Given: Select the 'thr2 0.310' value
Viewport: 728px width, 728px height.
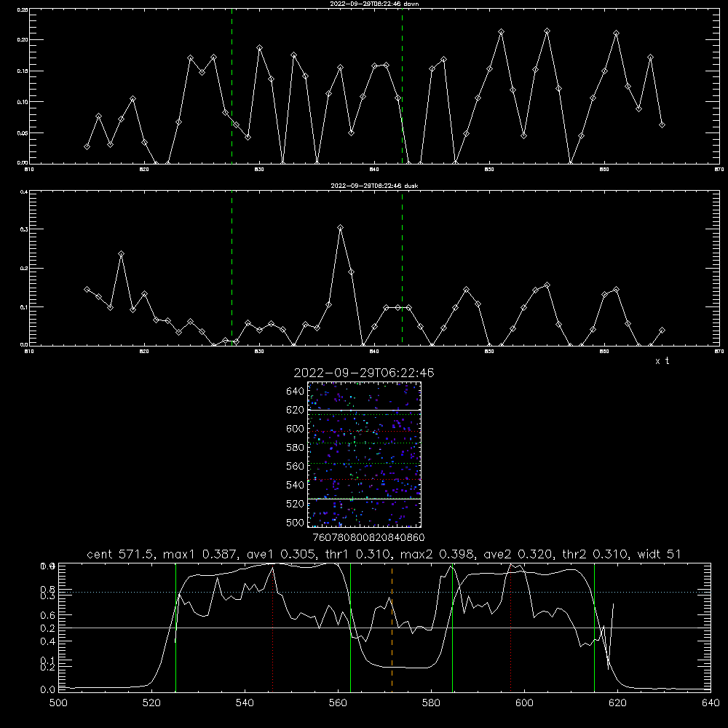Looking at the screenshot, I should (594, 554).
